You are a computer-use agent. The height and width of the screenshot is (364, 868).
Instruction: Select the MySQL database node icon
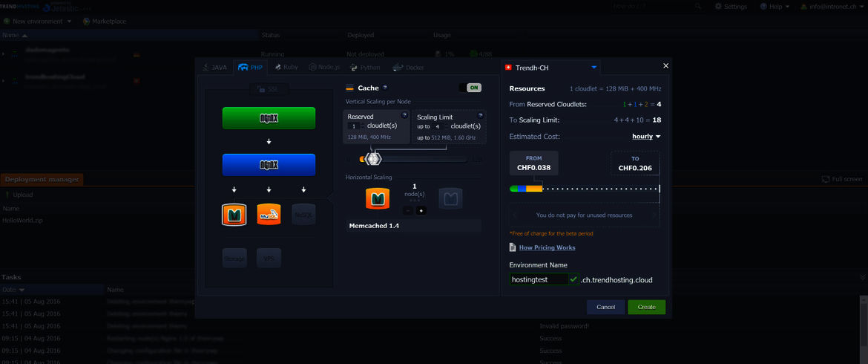pos(269,215)
